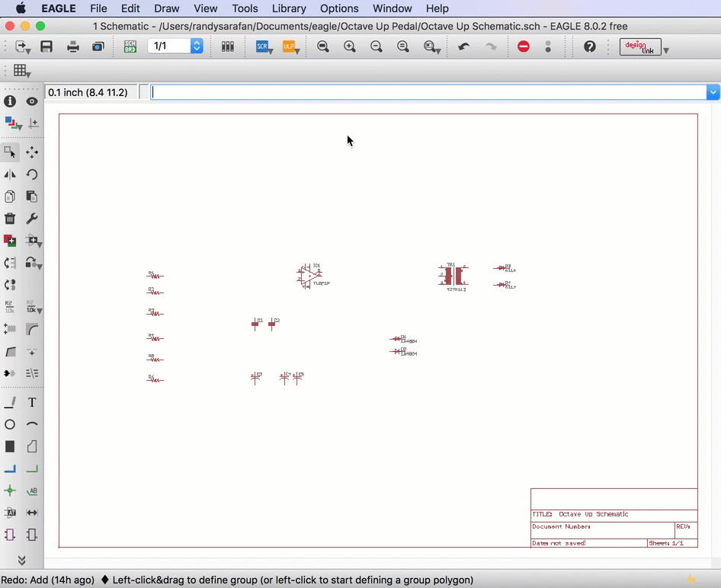This screenshot has width=721, height=588.
Task: Select the Mark tool
Action: (33, 123)
